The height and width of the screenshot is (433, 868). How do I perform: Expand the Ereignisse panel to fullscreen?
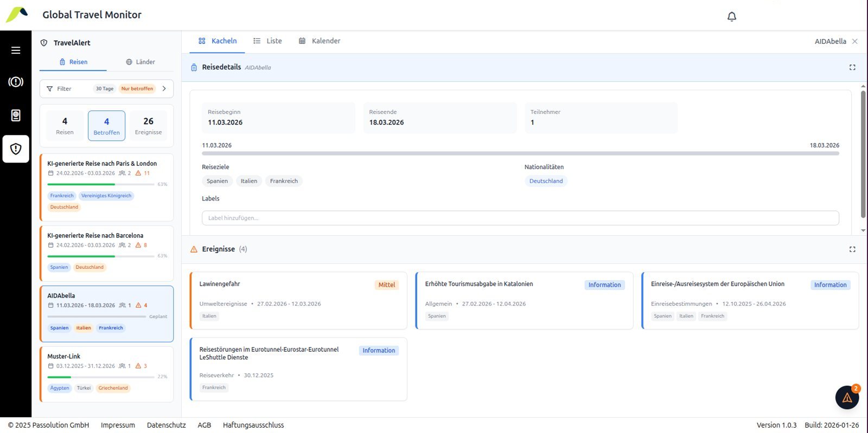pyautogui.click(x=852, y=249)
